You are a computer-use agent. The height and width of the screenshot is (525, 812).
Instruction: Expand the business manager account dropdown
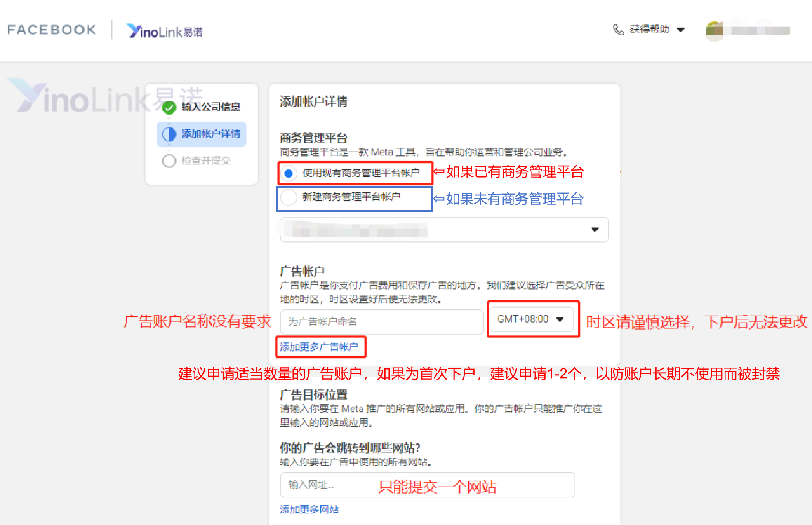coord(445,230)
